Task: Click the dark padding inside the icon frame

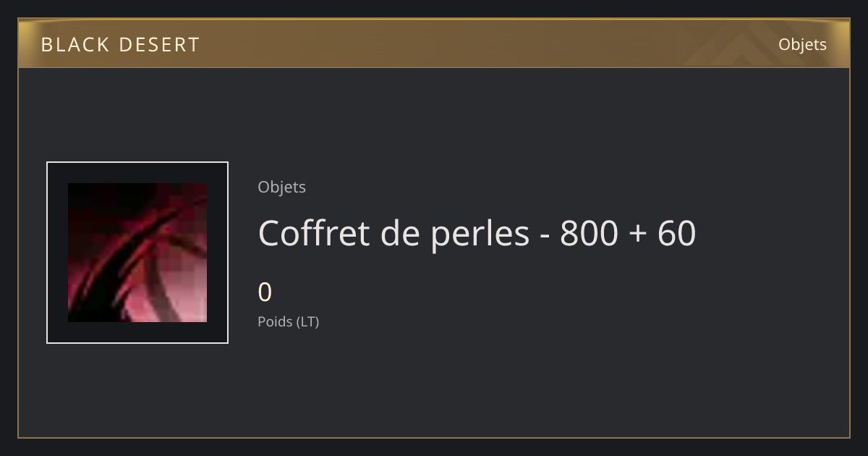Action: click(57, 253)
